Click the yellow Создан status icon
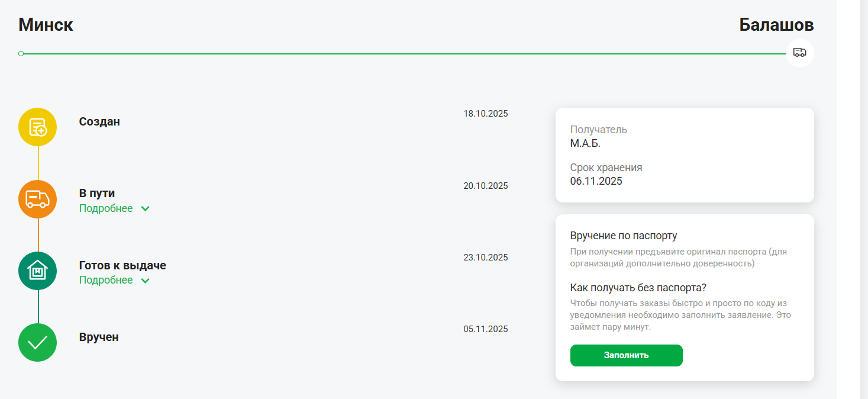This screenshot has height=399, width=868. [x=38, y=127]
